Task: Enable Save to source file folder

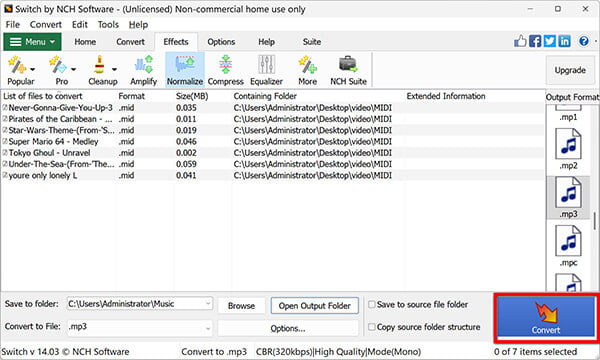Action: [371, 305]
